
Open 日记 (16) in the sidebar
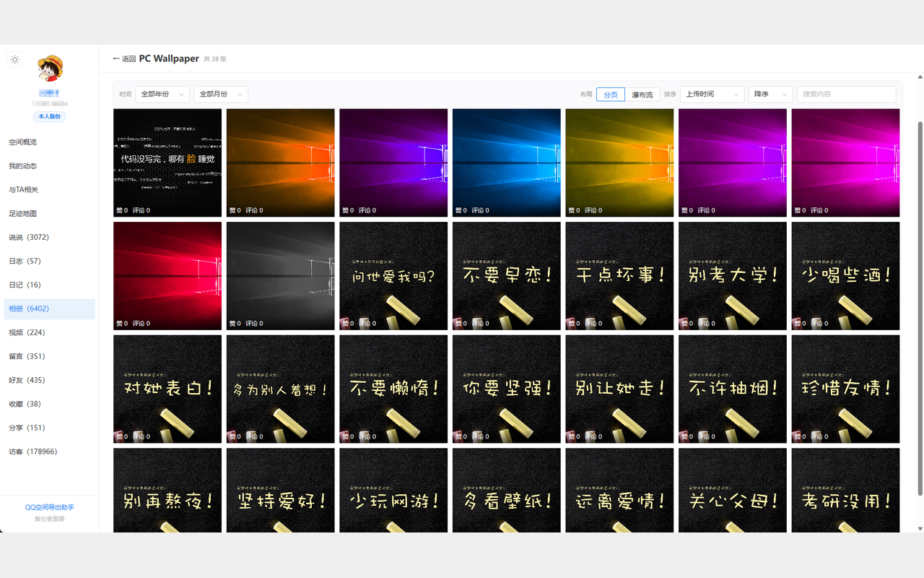(49, 285)
